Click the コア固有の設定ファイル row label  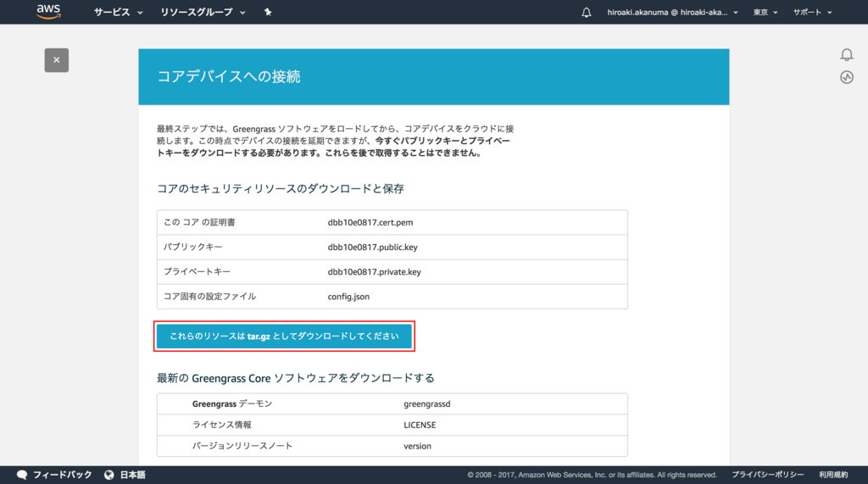pyautogui.click(x=210, y=297)
